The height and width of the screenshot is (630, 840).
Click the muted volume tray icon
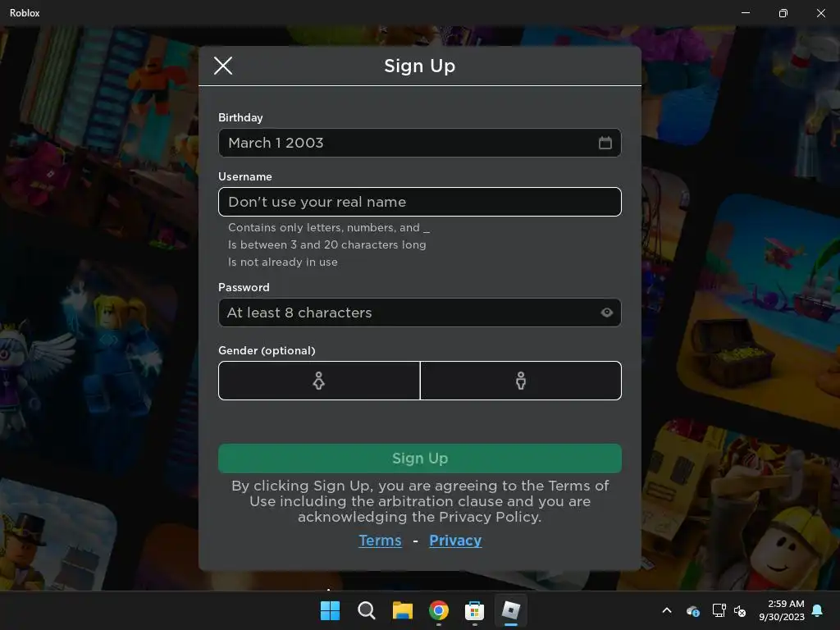point(740,610)
